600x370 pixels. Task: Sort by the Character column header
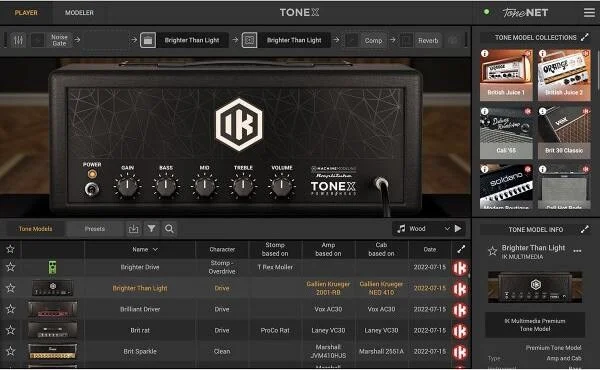(x=222, y=249)
